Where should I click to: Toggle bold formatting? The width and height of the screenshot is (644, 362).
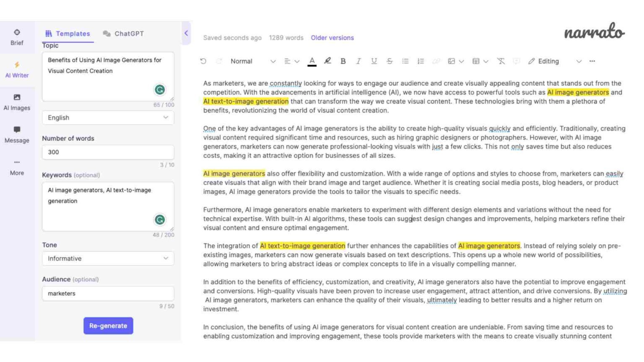343,61
